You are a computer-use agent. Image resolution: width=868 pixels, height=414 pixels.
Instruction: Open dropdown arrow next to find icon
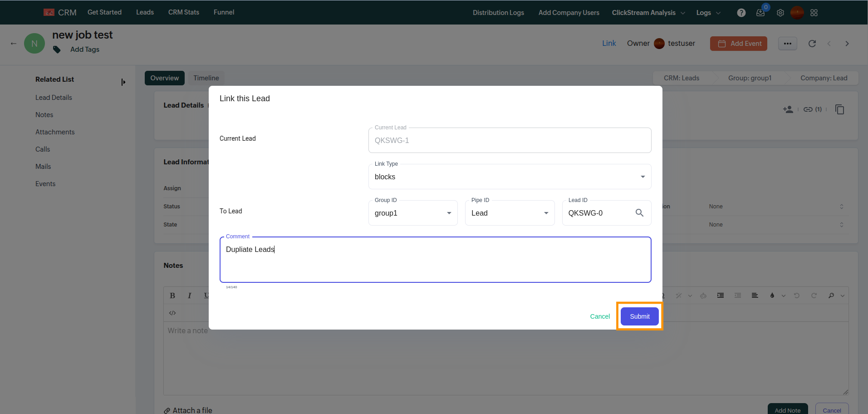[843, 296]
